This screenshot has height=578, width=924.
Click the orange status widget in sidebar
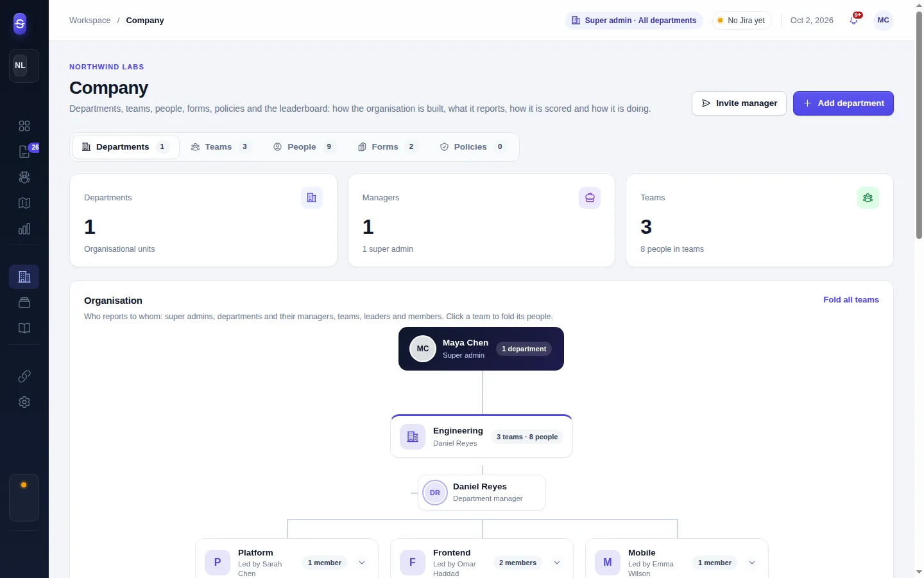(x=24, y=498)
